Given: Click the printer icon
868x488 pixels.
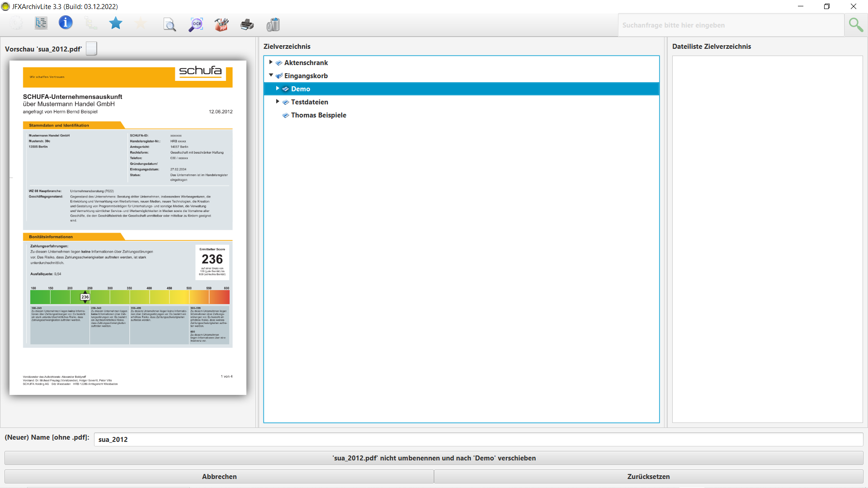Looking at the screenshot, I should [247, 24].
